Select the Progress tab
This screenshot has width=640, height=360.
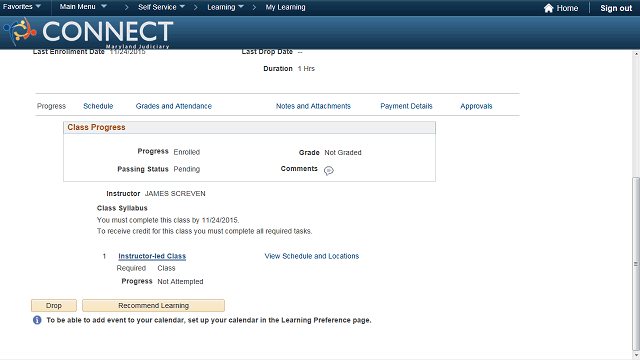tap(51, 106)
